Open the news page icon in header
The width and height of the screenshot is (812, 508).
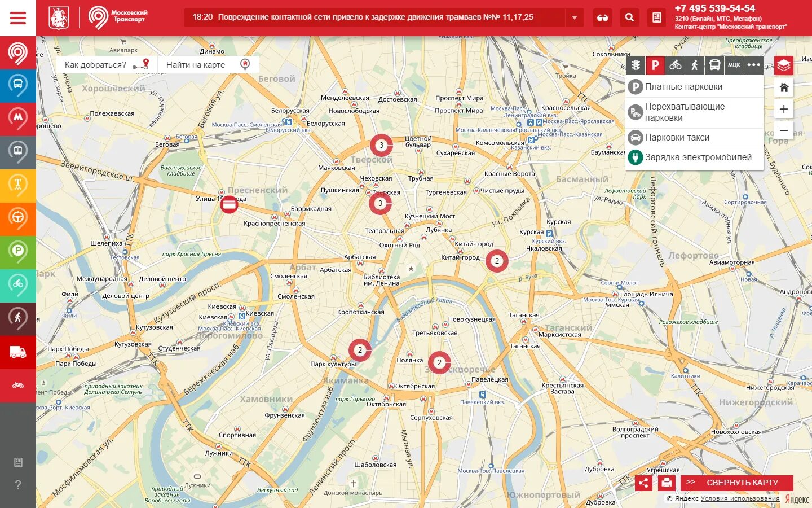click(657, 17)
